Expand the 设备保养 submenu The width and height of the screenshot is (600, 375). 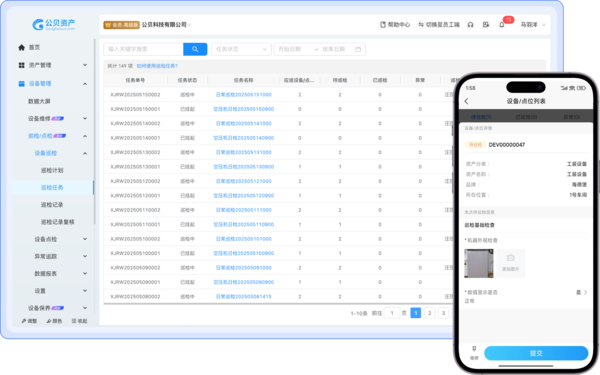click(x=85, y=308)
